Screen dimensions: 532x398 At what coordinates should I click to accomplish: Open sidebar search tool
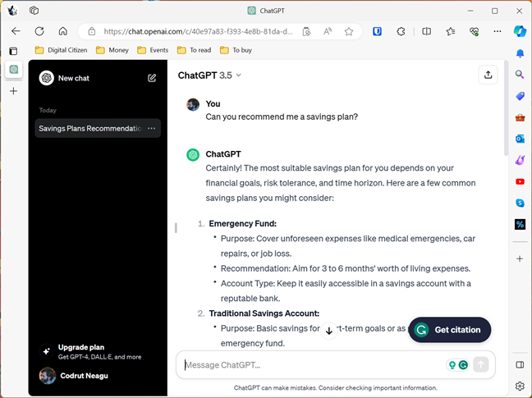520,74
